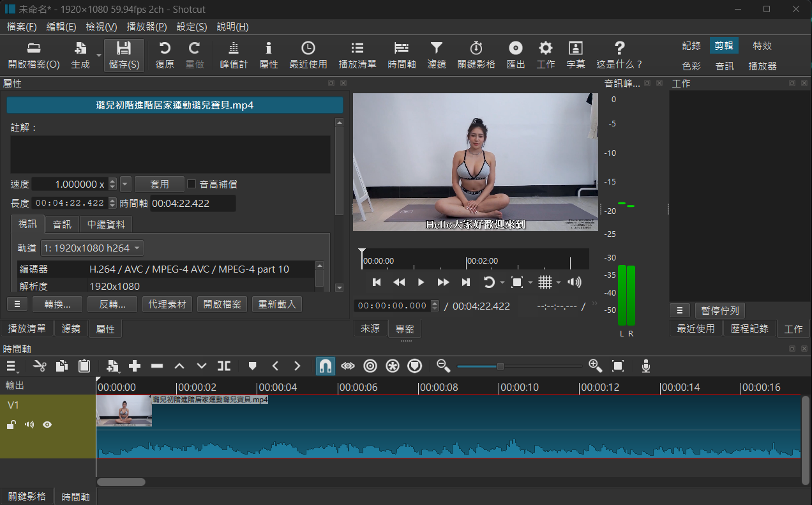The image size is (812, 505).
Task: Click the zoom timeline to fit icon
Action: 618,366
